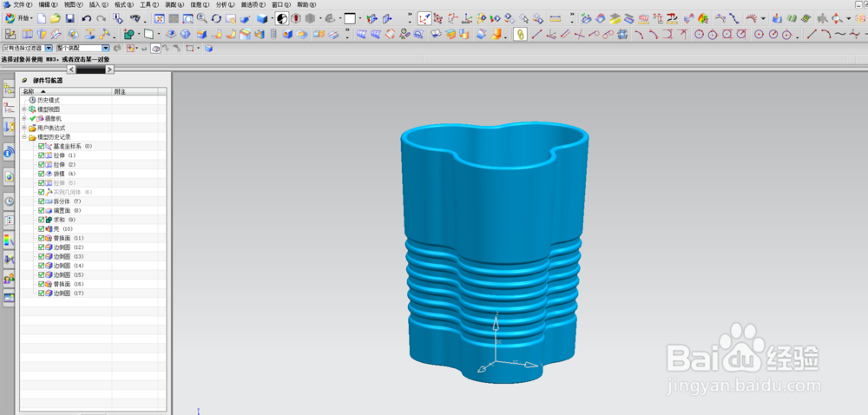Toggle the 拉伸 (2) feature checkbox

pos(42,165)
